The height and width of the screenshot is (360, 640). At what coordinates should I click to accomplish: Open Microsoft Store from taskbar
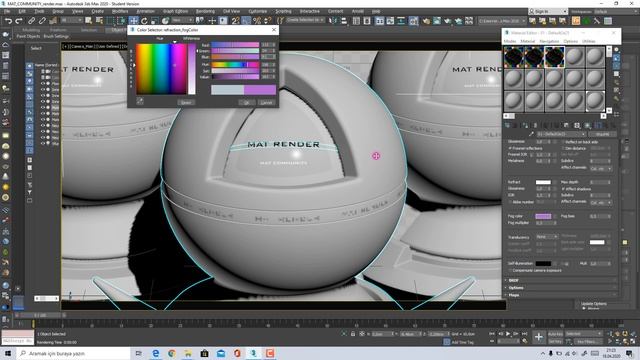click(x=204, y=353)
